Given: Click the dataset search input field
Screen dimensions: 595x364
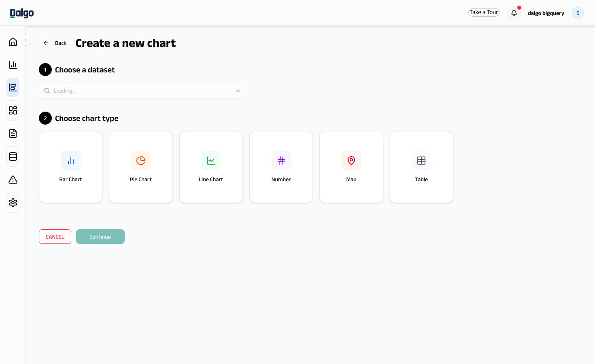Looking at the screenshot, I should coord(142,91).
